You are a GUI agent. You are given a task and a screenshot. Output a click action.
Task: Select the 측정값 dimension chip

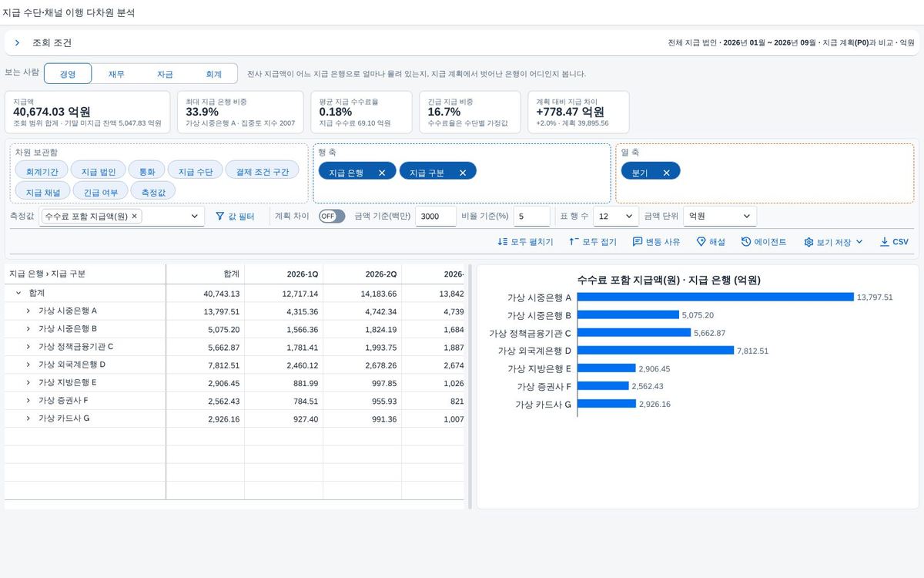153,191
